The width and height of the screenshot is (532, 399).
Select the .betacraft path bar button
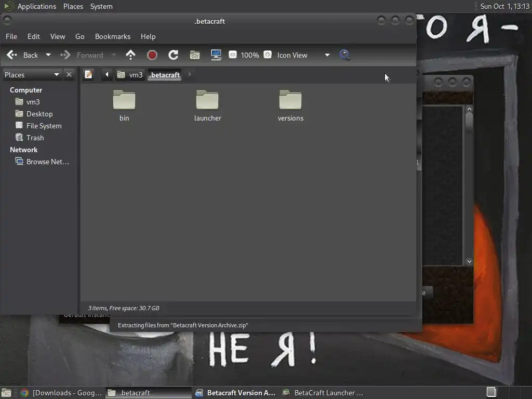[x=165, y=75]
